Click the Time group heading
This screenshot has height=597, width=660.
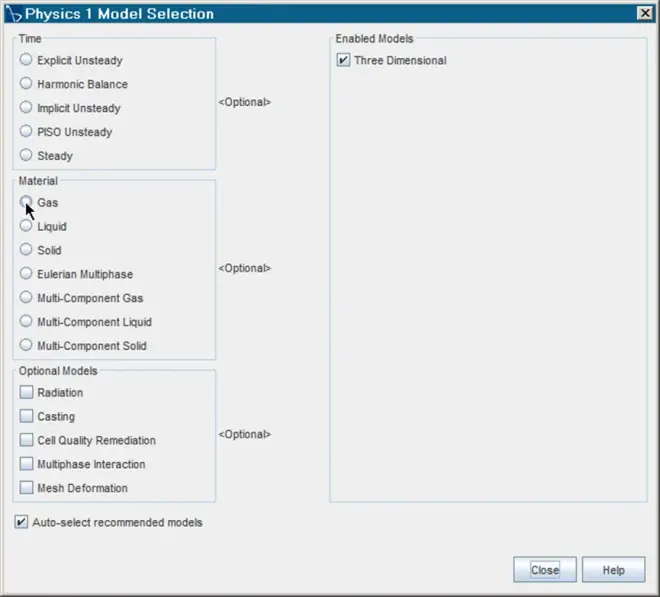point(30,39)
